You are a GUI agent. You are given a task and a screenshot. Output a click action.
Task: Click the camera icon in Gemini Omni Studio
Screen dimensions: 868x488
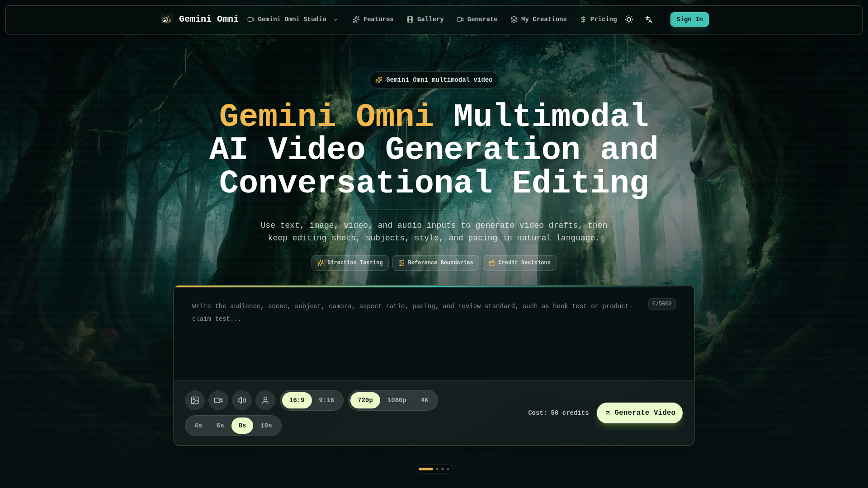[x=251, y=19]
